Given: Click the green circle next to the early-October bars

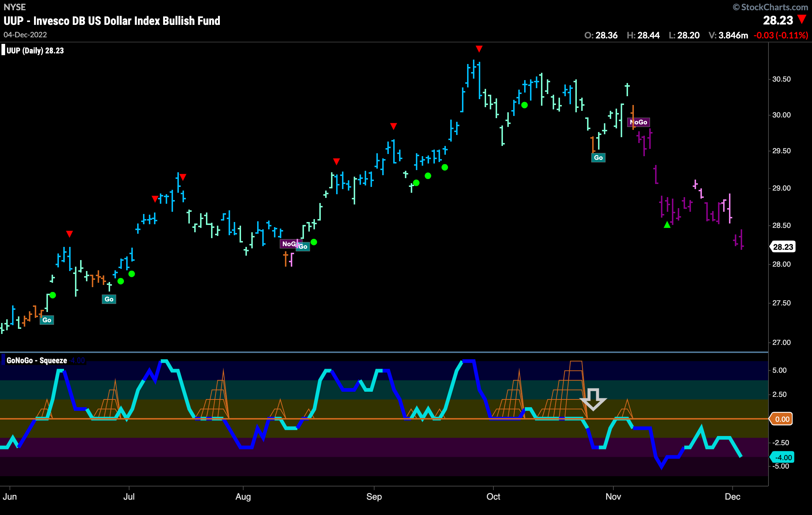Looking at the screenshot, I should point(525,105).
